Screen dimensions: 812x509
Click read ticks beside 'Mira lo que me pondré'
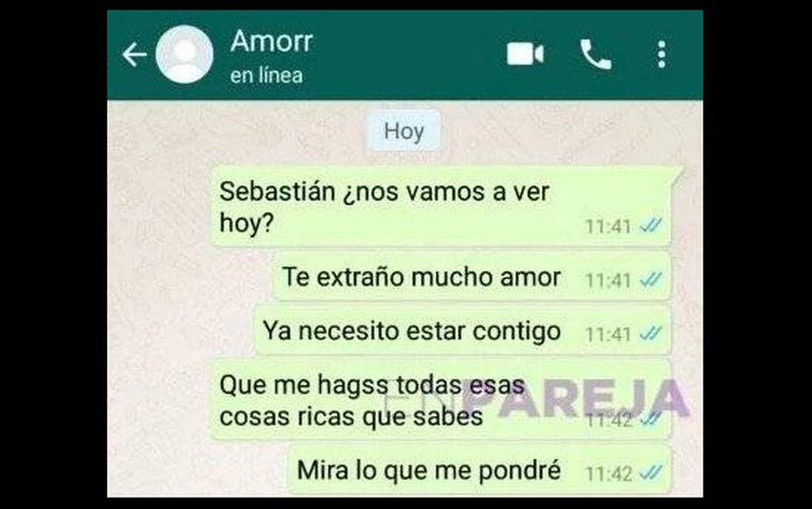(x=651, y=473)
